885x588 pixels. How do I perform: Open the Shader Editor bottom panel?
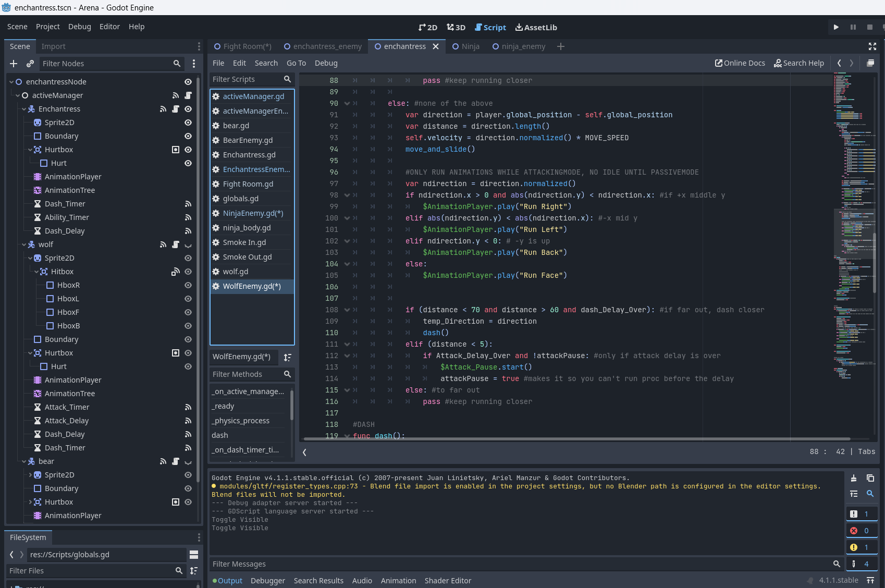tap(448, 581)
